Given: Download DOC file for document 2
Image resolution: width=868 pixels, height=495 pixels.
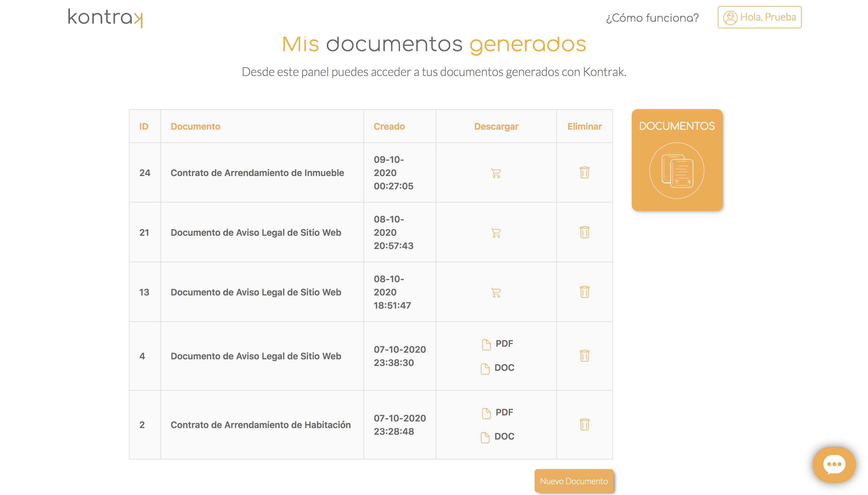Looking at the screenshot, I should 498,437.
